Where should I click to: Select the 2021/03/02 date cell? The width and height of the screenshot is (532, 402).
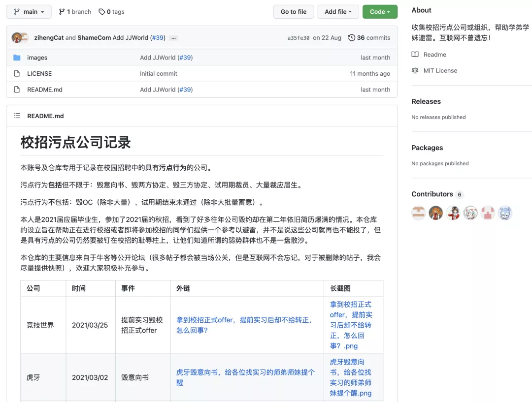pos(90,377)
